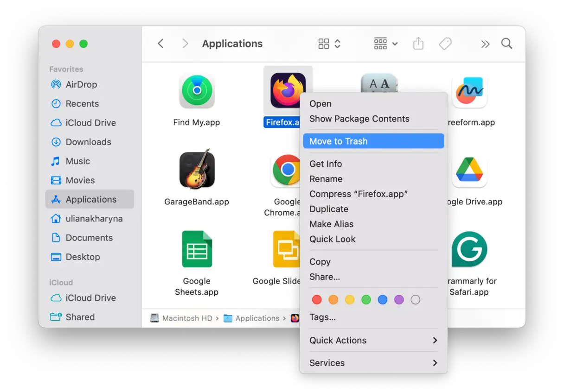This screenshot has width=564, height=392.
Task: Apply the red color tag
Action: click(x=317, y=300)
